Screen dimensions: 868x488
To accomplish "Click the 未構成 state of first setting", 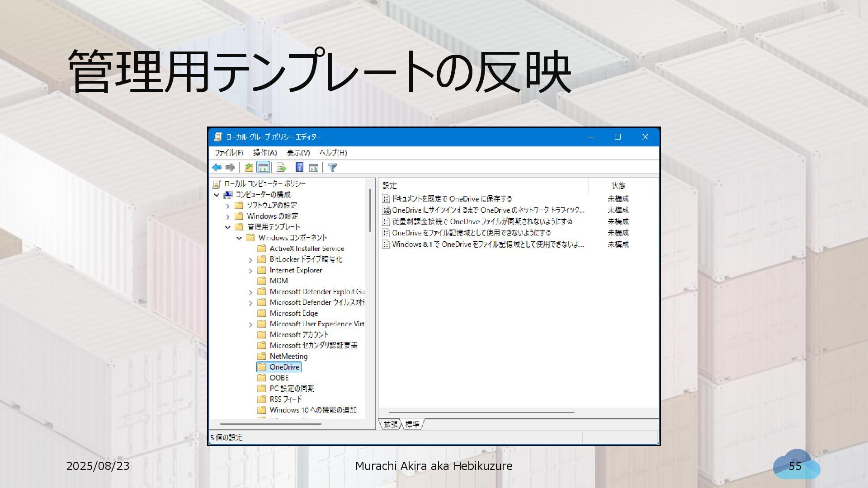I will click(618, 199).
